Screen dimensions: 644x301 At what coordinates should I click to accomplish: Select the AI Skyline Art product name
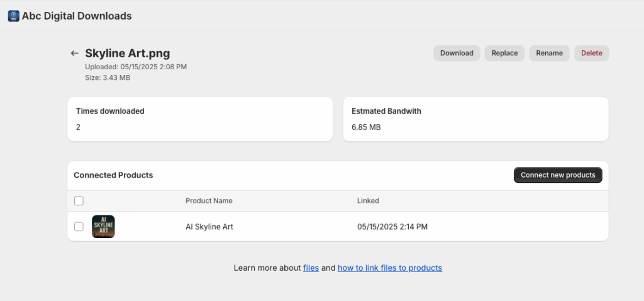(209, 227)
